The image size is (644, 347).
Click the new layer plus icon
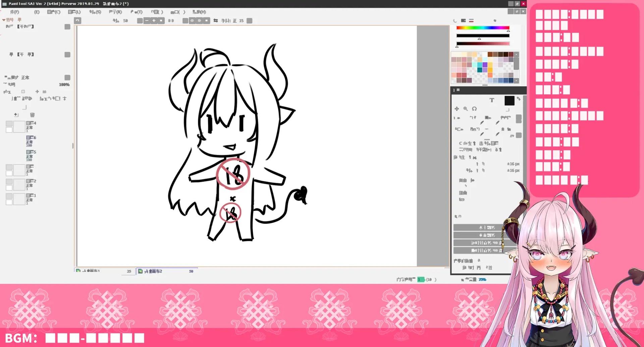16,115
